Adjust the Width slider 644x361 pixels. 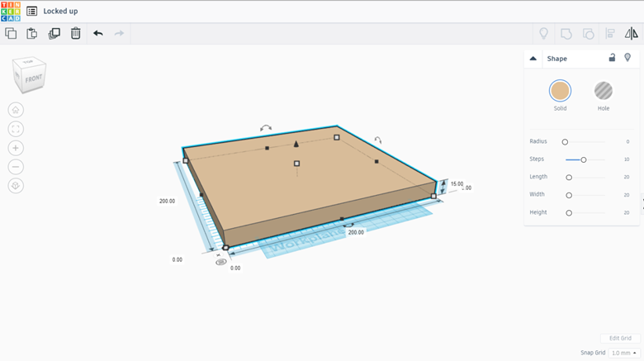[x=569, y=195]
